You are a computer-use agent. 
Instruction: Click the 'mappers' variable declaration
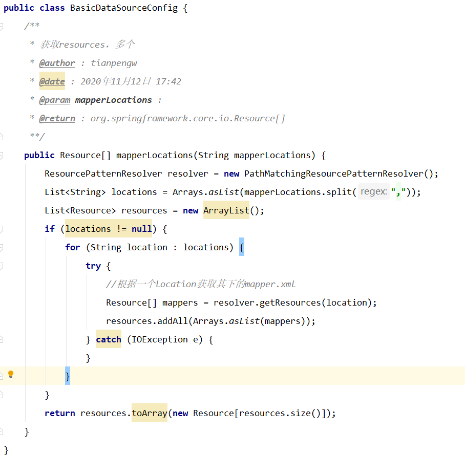click(180, 303)
